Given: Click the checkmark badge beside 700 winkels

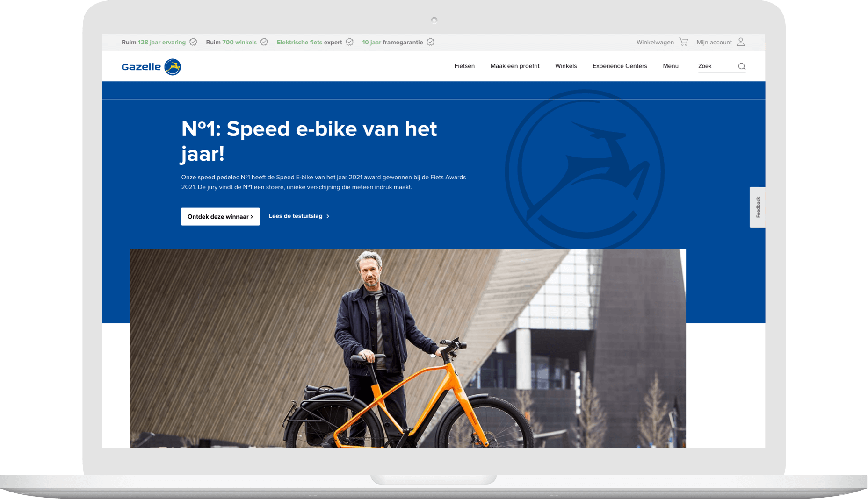Looking at the screenshot, I should 264,42.
